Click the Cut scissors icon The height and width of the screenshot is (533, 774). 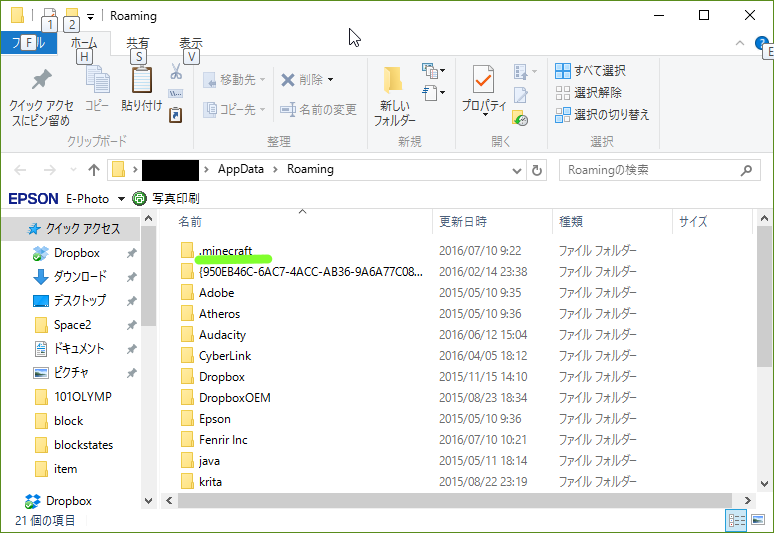(x=176, y=72)
